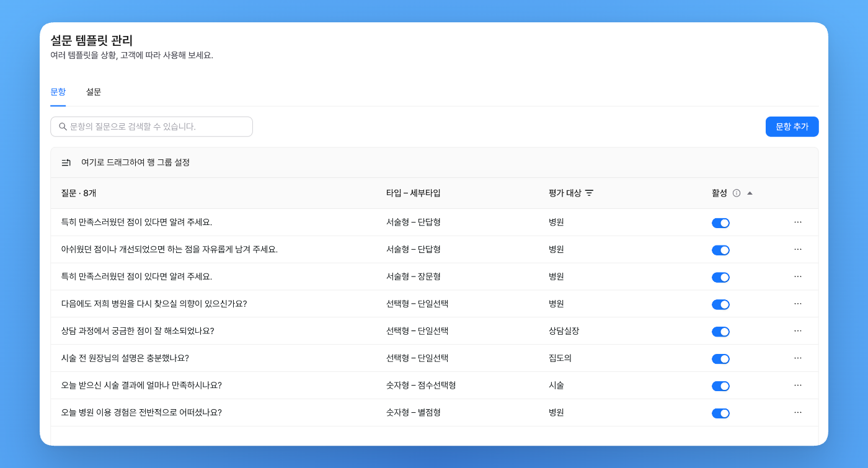This screenshot has height=468, width=868.
Task: Switch to the 설문 tab
Action: [94, 92]
